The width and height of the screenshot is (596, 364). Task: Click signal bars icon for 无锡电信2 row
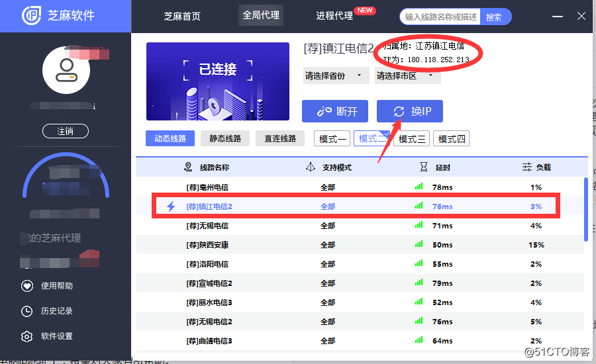pos(419,321)
